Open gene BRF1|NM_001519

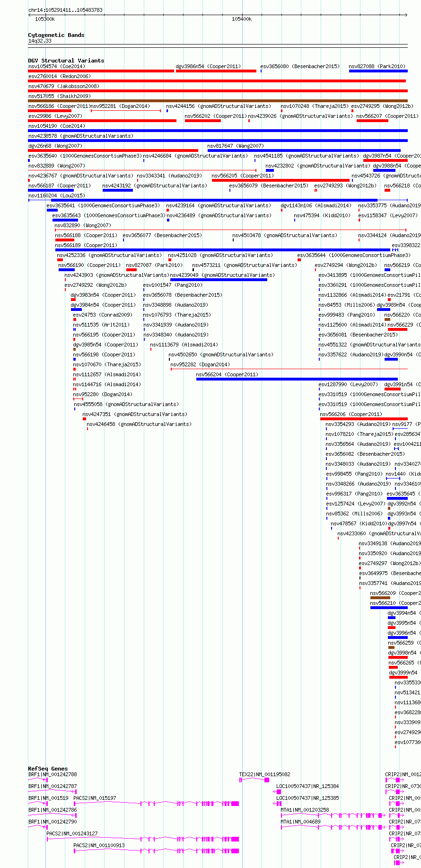click(38, 803)
